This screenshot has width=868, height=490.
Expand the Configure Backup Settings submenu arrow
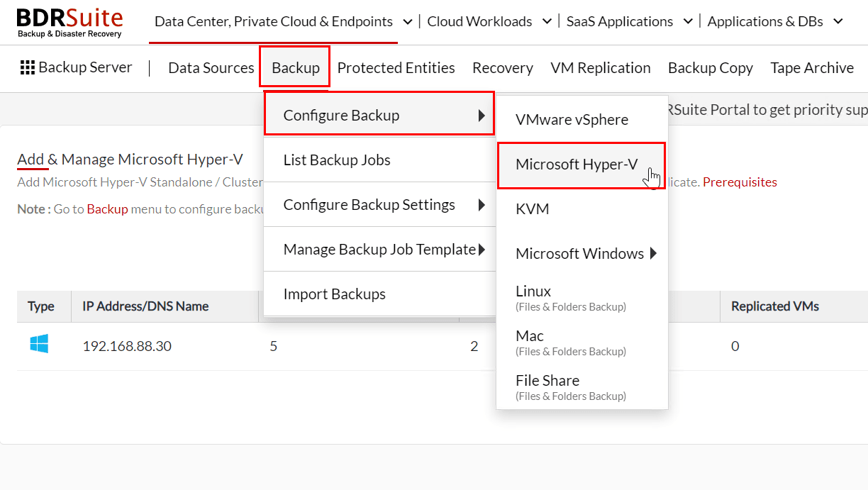tap(482, 205)
